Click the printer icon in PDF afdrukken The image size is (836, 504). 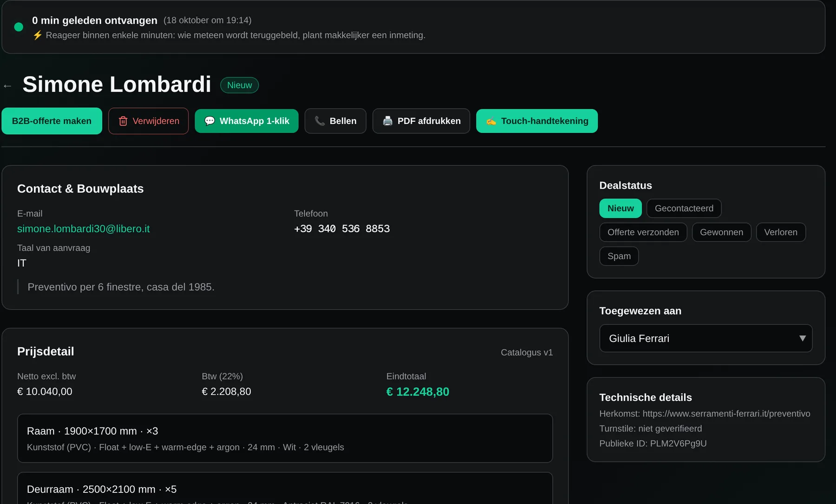388,121
